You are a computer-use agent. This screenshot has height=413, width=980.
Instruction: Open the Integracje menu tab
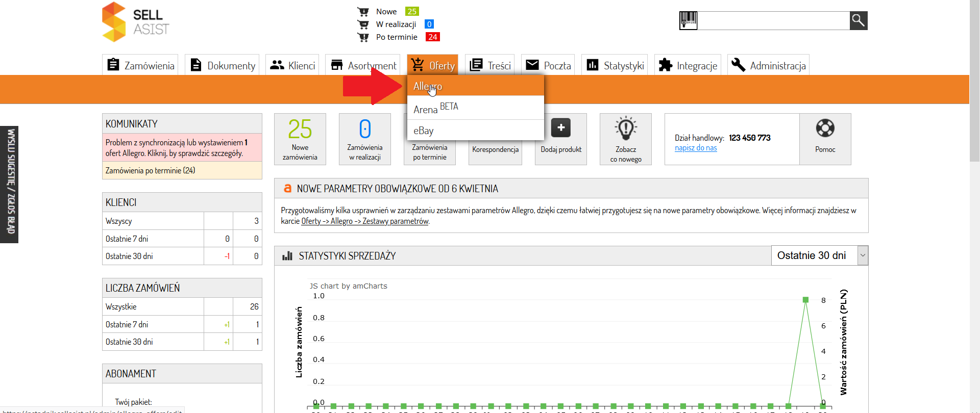[688, 65]
